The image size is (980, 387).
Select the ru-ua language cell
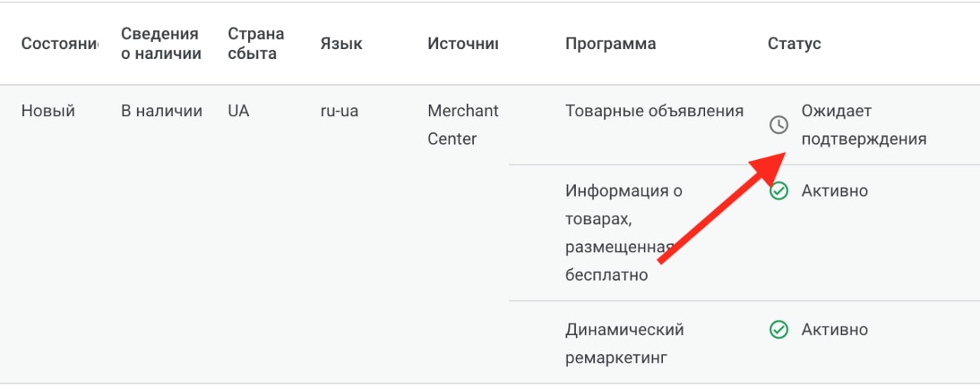(x=339, y=111)
